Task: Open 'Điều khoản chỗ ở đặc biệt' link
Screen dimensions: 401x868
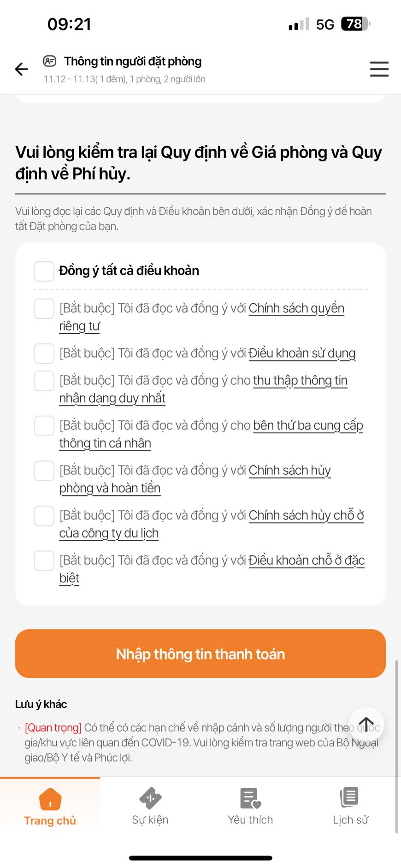Action: (307, 561)
